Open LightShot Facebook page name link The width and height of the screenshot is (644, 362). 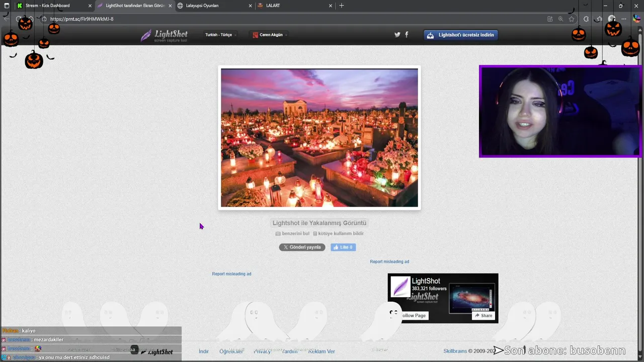click(x=426, y=281)
